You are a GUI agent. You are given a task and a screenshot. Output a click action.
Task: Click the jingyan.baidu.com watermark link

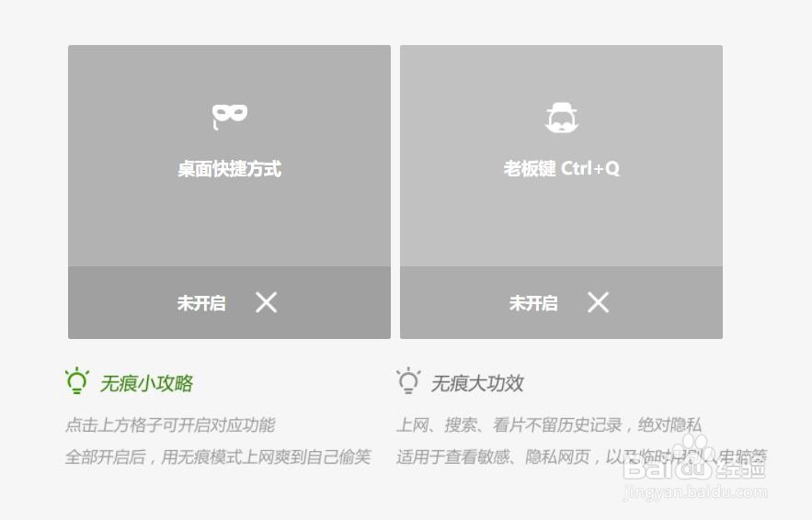coord(695,492)
